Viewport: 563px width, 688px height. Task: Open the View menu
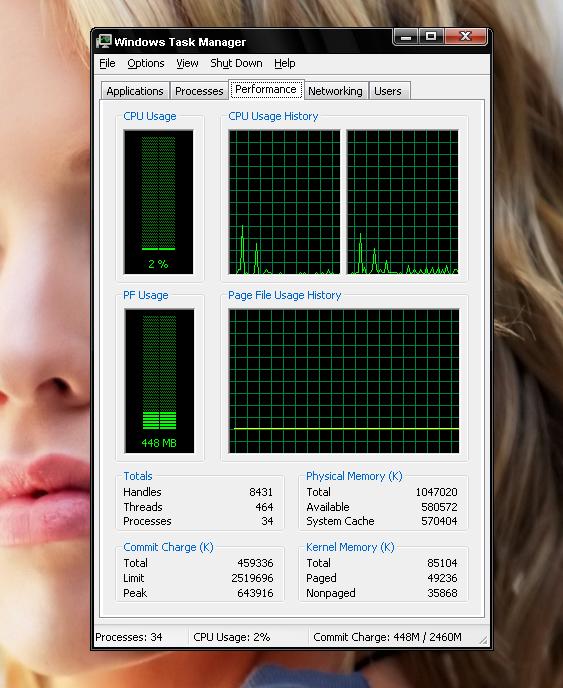(187, 64)
